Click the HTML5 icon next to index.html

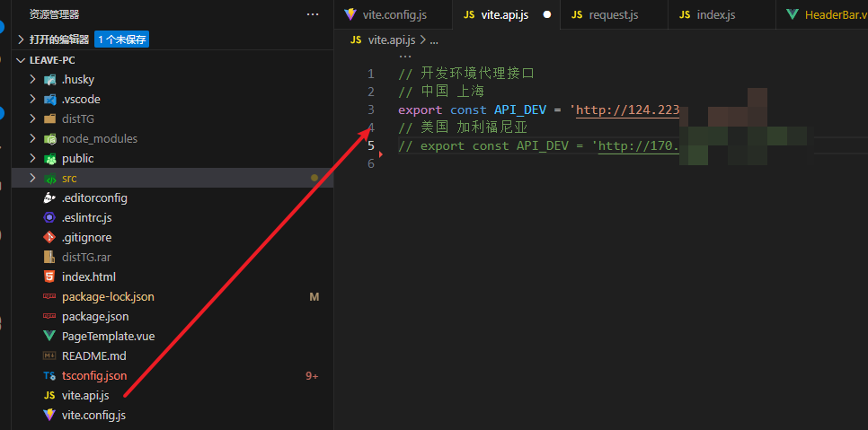[49, 276]
